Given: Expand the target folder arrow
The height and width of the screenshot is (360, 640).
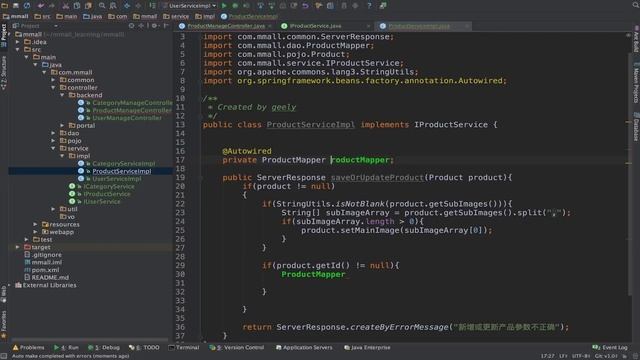Looking at the screenshot, I should (18, 247).
